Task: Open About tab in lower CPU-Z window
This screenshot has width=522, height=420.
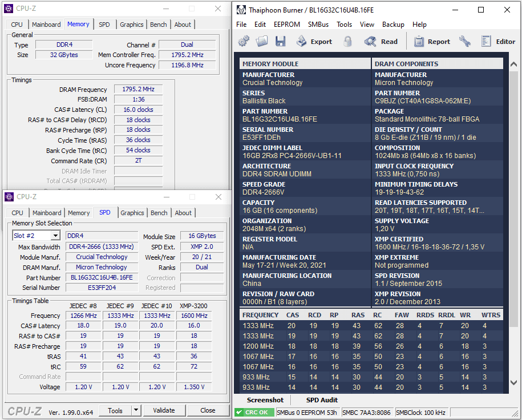Action: (184, 213)
